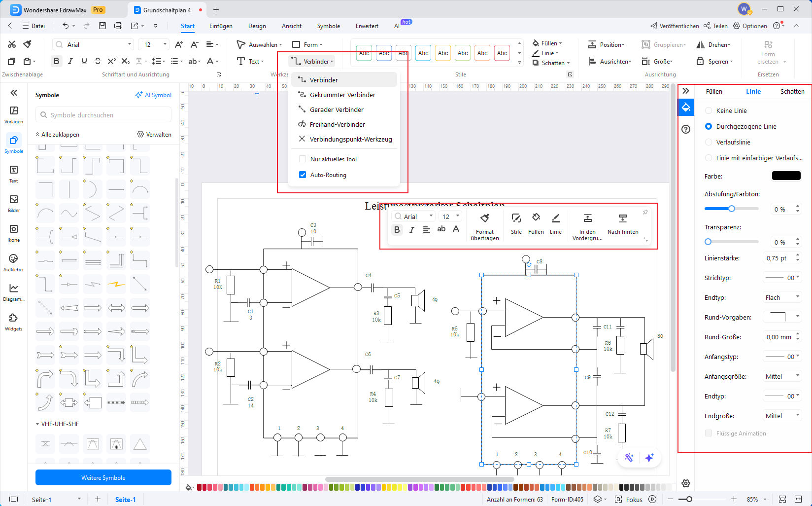Image resolution: width=812 pixels, height=506 pixels.
Task: Click the Print icon in the toolbar
Action: (118, 26)
